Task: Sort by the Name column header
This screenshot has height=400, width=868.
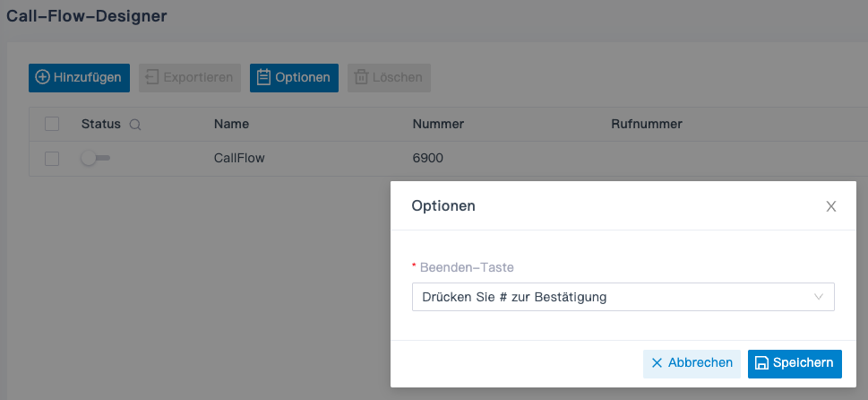Action: 231,124
